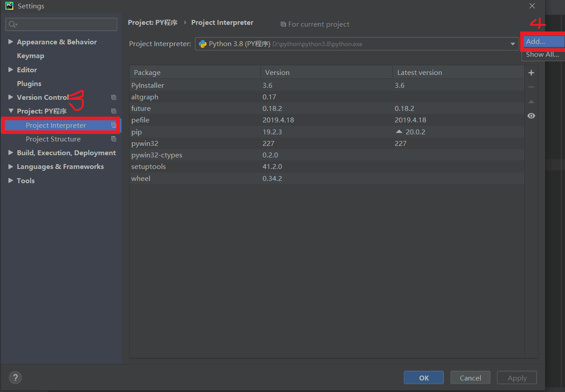Select the wheel package row
565x392 pixels.
click(327, 178)
